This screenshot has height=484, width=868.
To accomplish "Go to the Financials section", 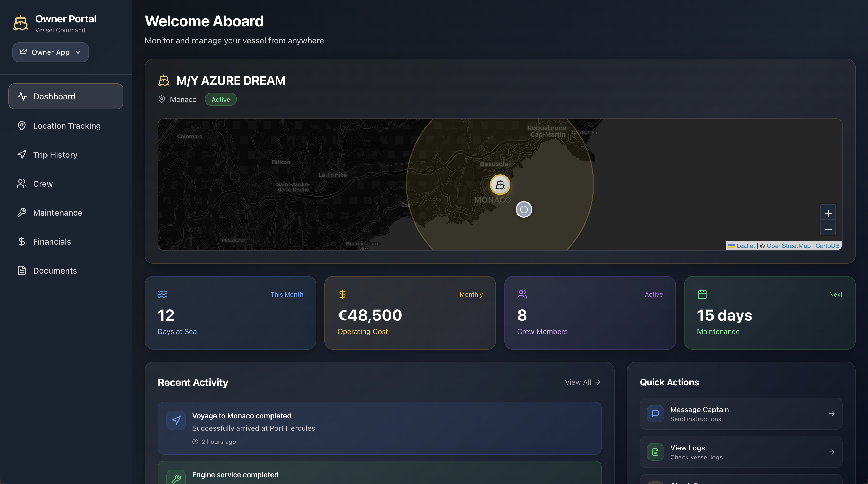I will 52,241.
